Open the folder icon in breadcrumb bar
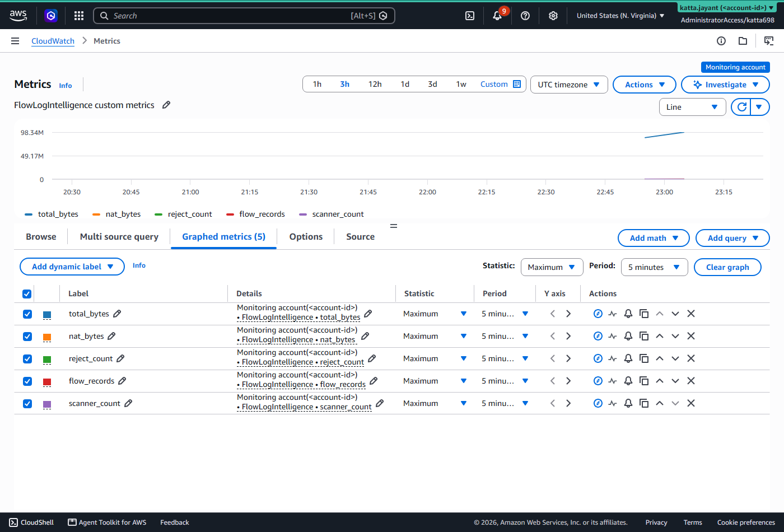 pos(743,41)
